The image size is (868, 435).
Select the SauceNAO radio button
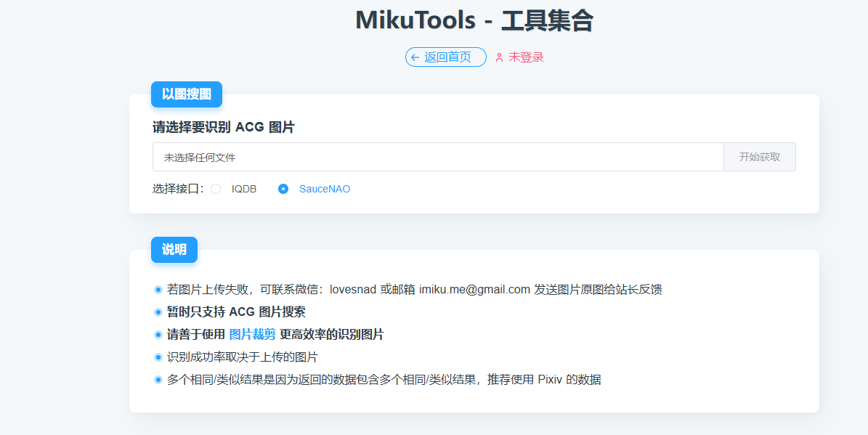[x=283, y=189]
